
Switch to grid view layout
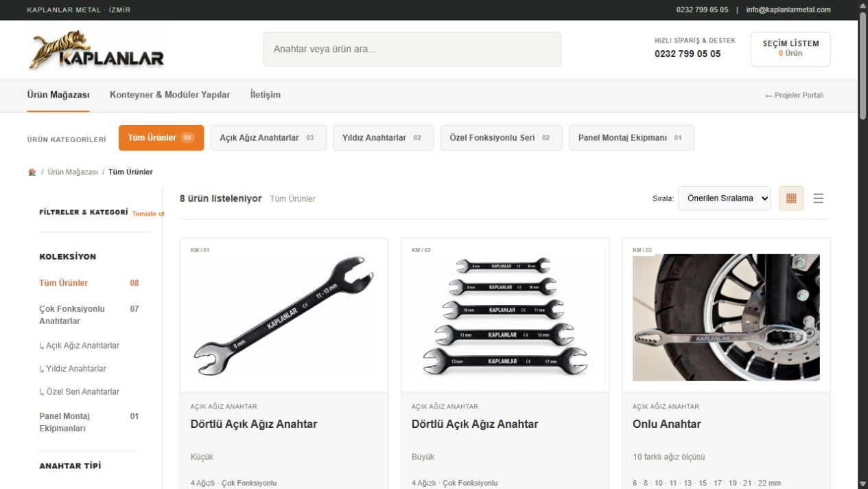(791, 198)
